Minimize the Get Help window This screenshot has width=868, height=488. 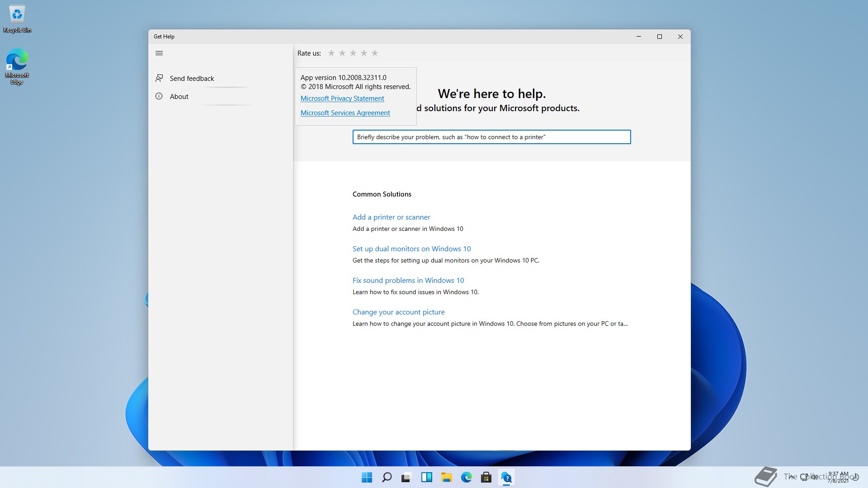tap(639, 37)
